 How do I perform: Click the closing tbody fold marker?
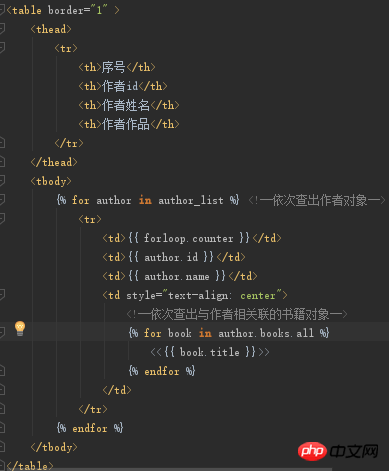[2, 447]
